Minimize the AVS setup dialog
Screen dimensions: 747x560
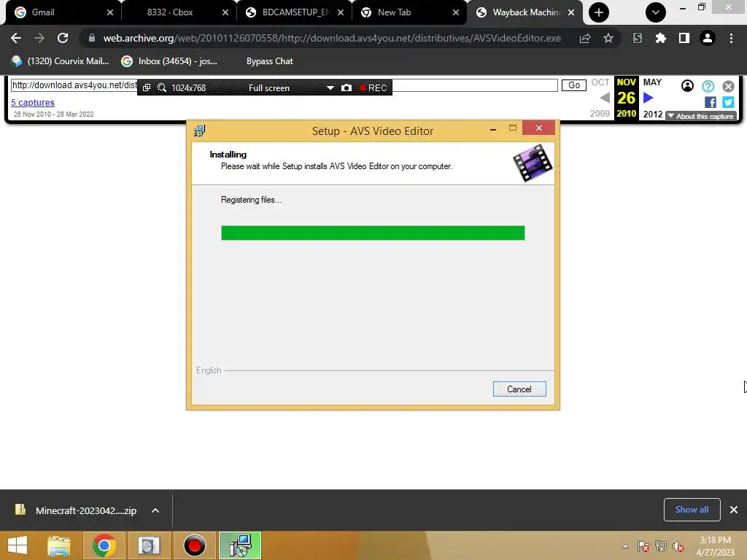pos(493,128)
